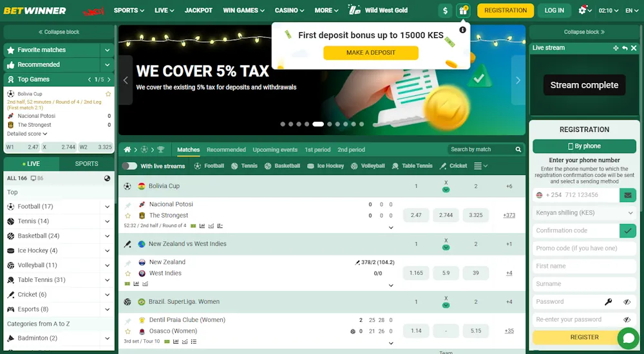644x354 pixels.
Task: Open the JACKPOT page
Action: tap(198, 10)
